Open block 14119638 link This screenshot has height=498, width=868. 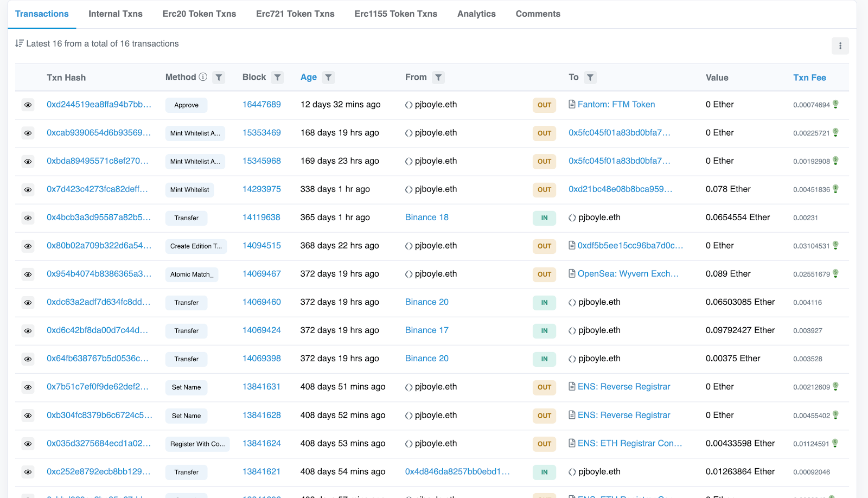pyautogui.click(x=261, y=217)
